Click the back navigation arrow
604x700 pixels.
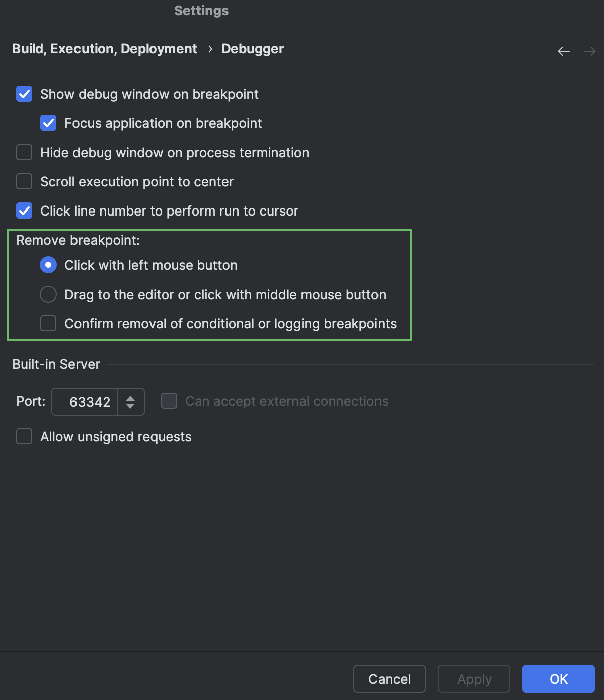click(563, 51)
